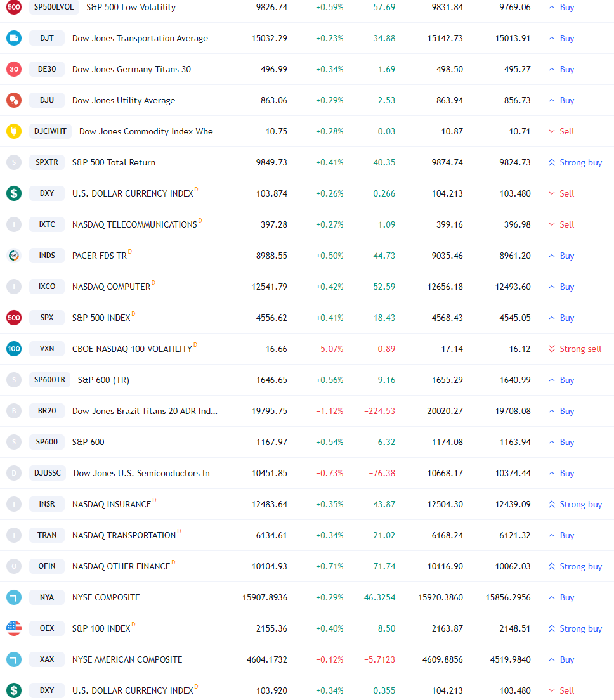Screen dimensions: 614x700
Task: Click Sell rating for IXTC
Action: tap(561, 224)
